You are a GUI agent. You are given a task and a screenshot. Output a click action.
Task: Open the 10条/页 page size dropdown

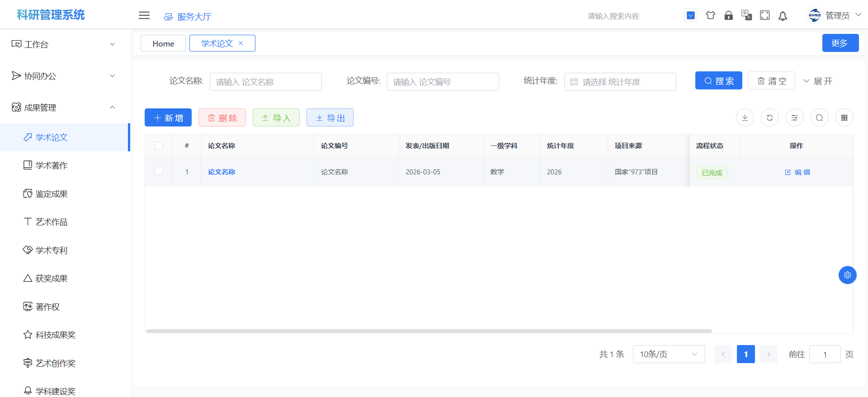pyautogui.click(x=669, y=354)
